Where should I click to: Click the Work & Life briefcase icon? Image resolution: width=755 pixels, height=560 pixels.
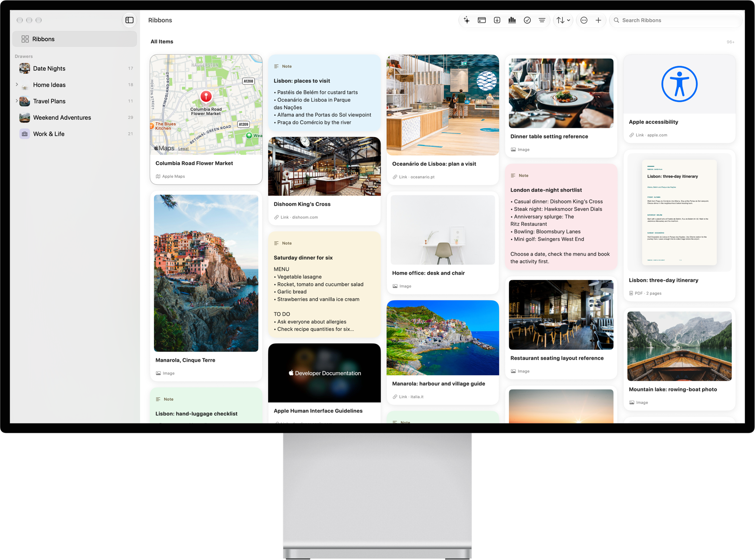pyautogui.click(x=24, y=134)
